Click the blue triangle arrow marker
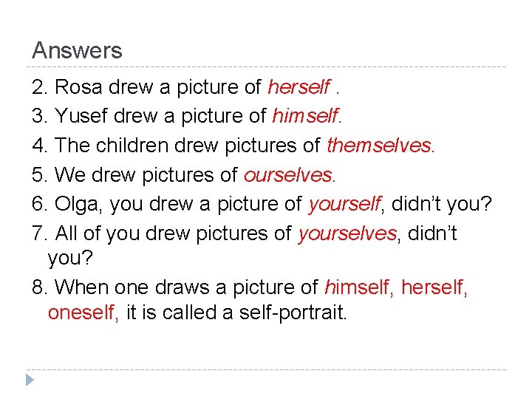532x399 pixels. tap(28, 381)
